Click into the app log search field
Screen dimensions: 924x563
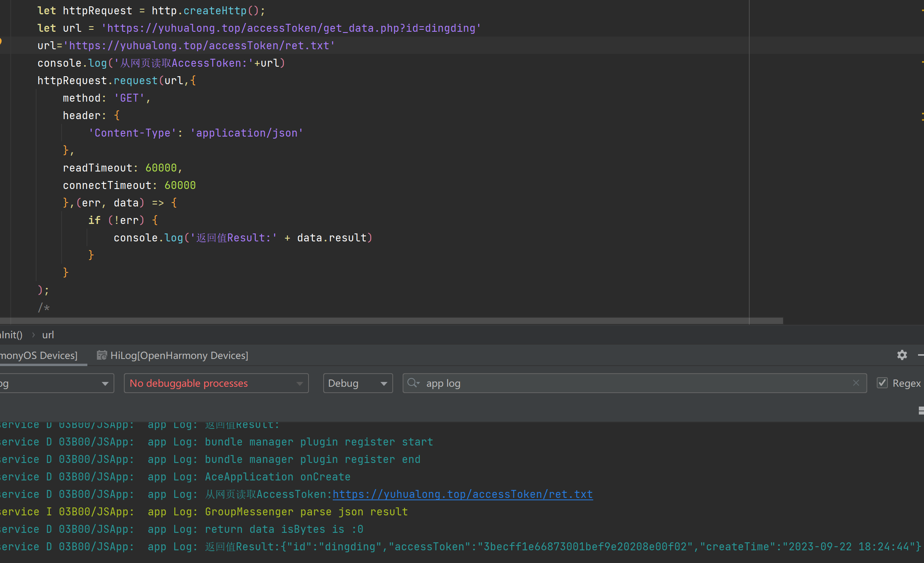(635, 383)
